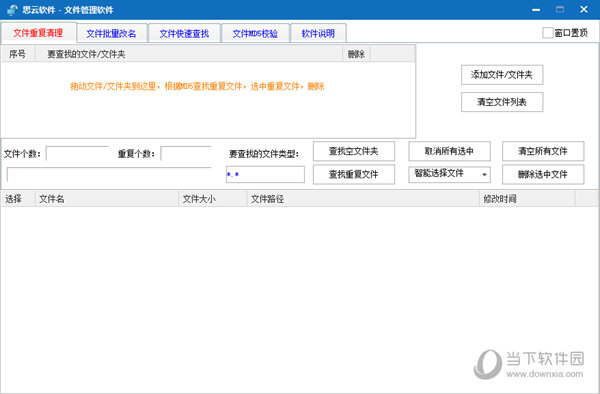600x394 pixels.
Task: Expand the 智能选择文件 dropdown
Action: 484,174
